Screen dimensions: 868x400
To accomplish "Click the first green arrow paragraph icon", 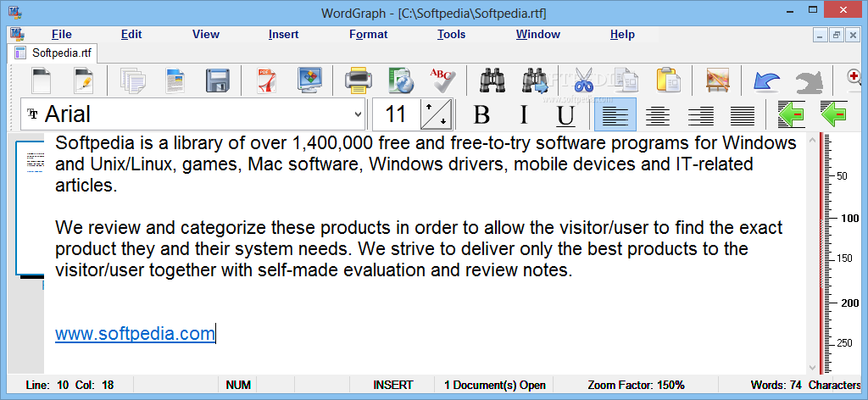I will coord(791,114).
